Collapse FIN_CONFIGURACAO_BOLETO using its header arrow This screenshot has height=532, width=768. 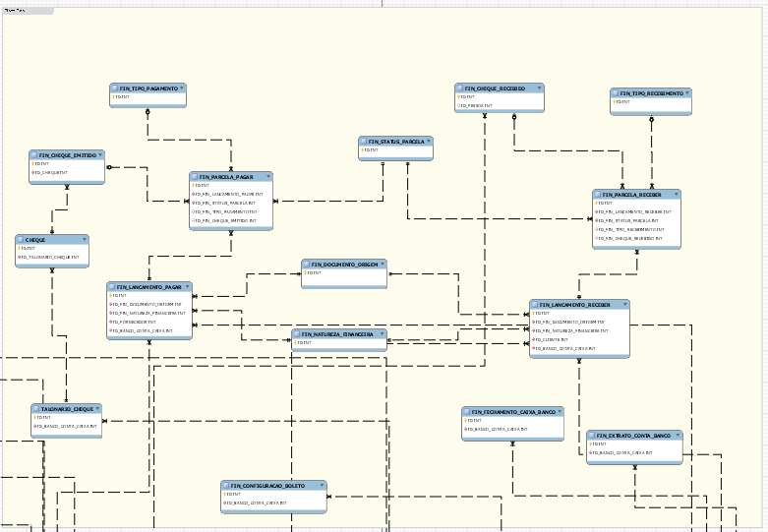coord(323,486)
